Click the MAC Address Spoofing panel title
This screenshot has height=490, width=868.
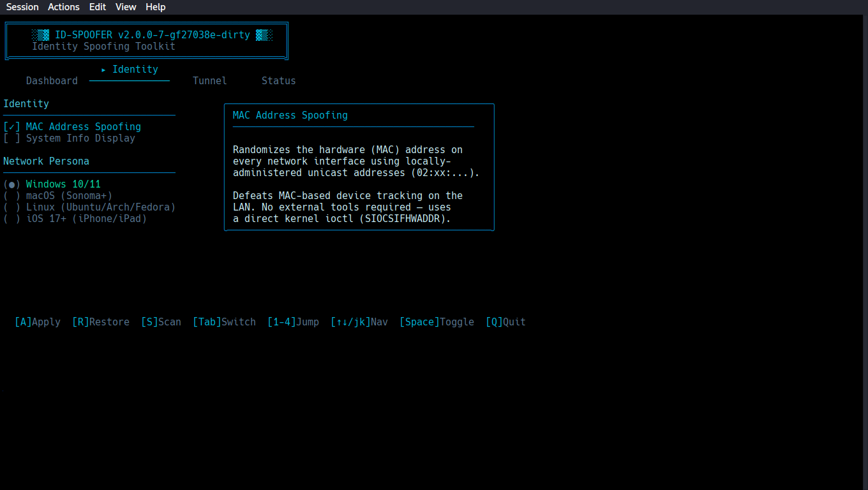pos(290,115)
